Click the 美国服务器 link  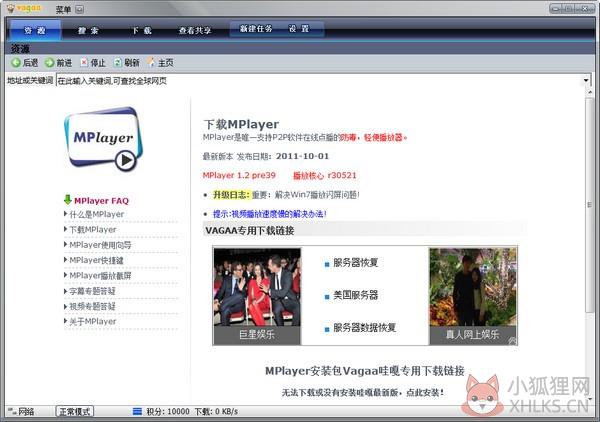tap(355, 295)
